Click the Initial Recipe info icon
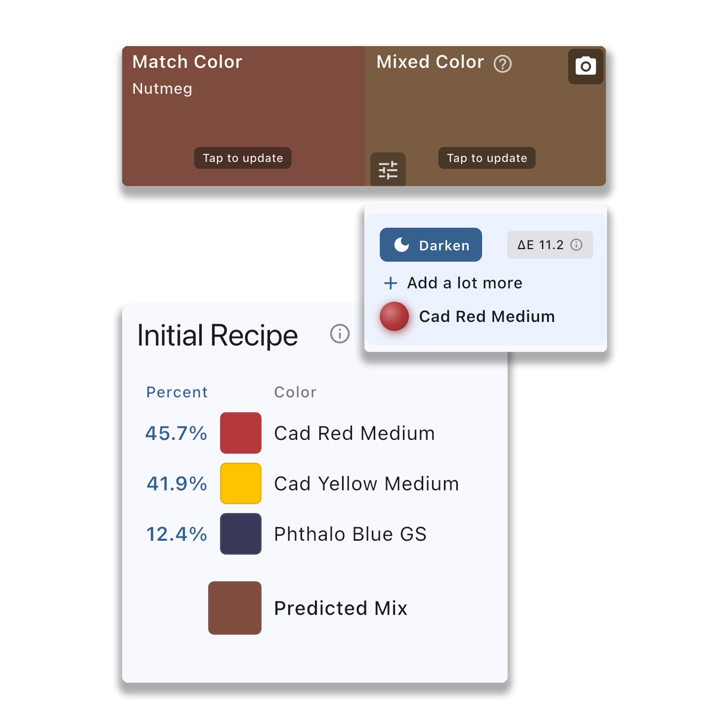 [x=339, y=334]
